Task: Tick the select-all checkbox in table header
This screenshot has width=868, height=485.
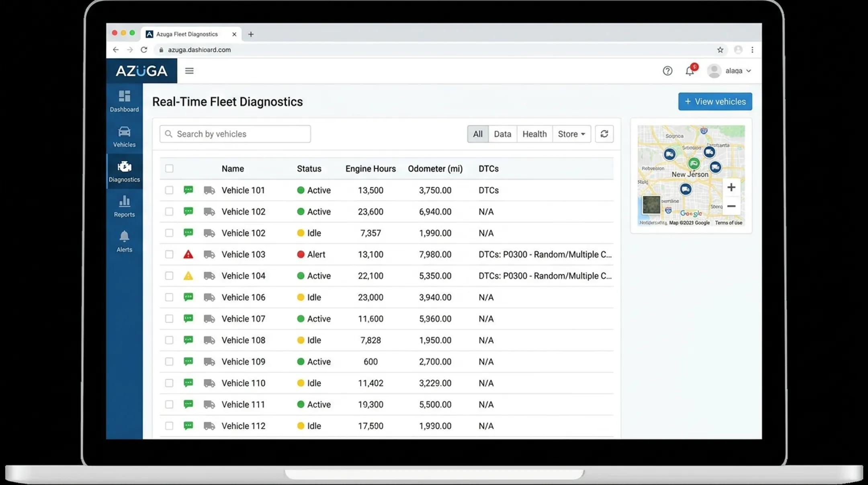Action: 169,169
